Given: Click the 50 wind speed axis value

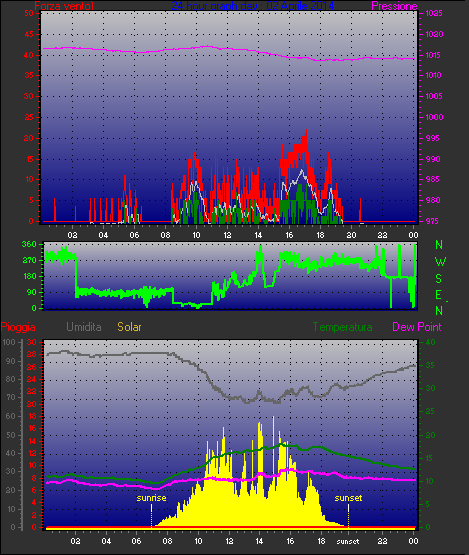Looking at the screenshot, I should pos(29,13).
